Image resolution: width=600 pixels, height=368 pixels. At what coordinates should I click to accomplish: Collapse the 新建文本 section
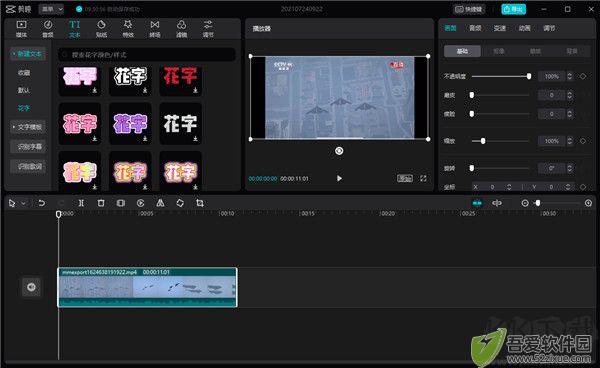point(28,54)
